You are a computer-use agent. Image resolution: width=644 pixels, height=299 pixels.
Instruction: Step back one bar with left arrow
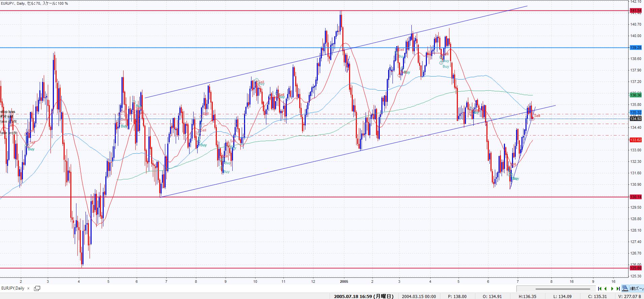click(x=606, y=289)
